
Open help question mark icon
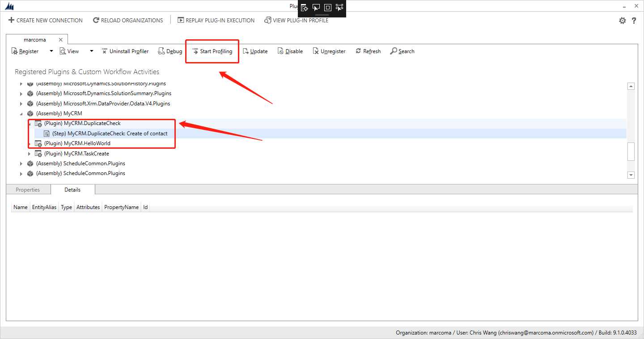(634, 21)
